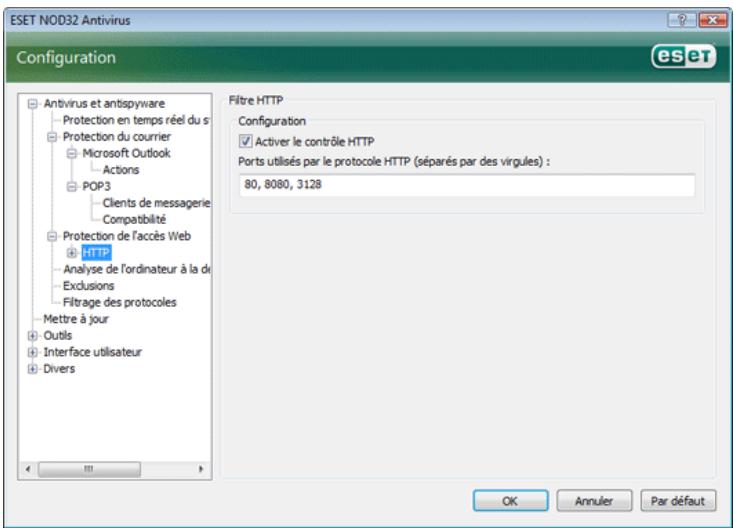The image size is (734, 528).
Task: Collapse POP3 tree node
Action: pos(71,186)
